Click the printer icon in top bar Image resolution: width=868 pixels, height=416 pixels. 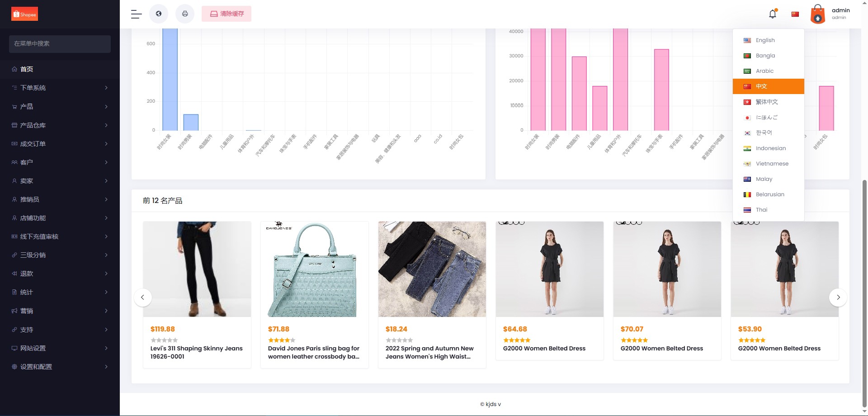point(185,14)
